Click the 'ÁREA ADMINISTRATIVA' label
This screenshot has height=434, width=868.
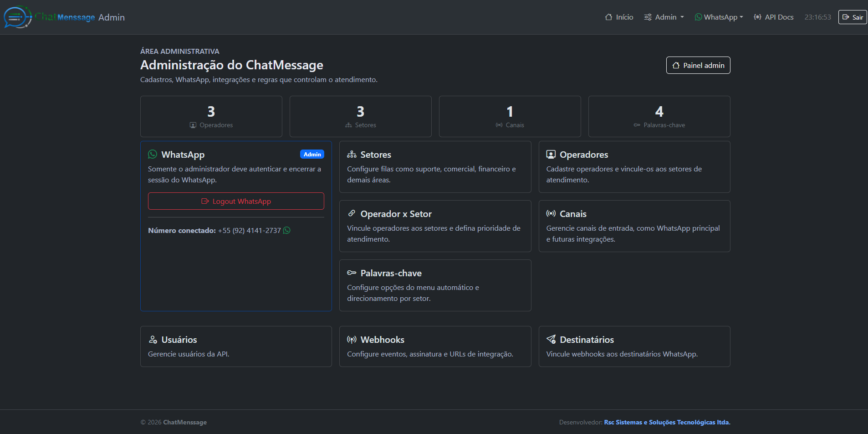[x=179, y=51]
